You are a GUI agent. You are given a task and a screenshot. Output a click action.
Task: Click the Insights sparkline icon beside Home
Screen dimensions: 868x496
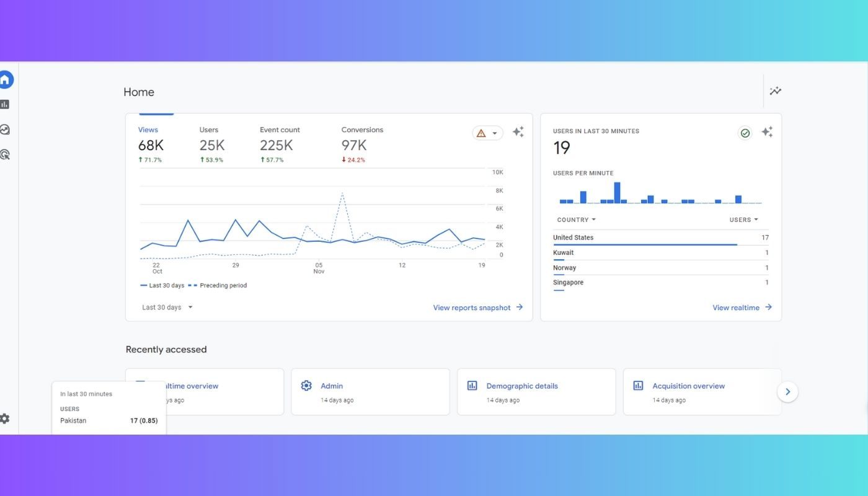[x=775, y=91]
